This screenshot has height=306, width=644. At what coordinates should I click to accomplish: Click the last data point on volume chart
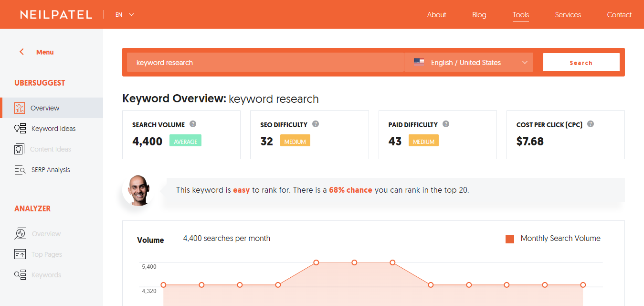(x=583, y=285)
